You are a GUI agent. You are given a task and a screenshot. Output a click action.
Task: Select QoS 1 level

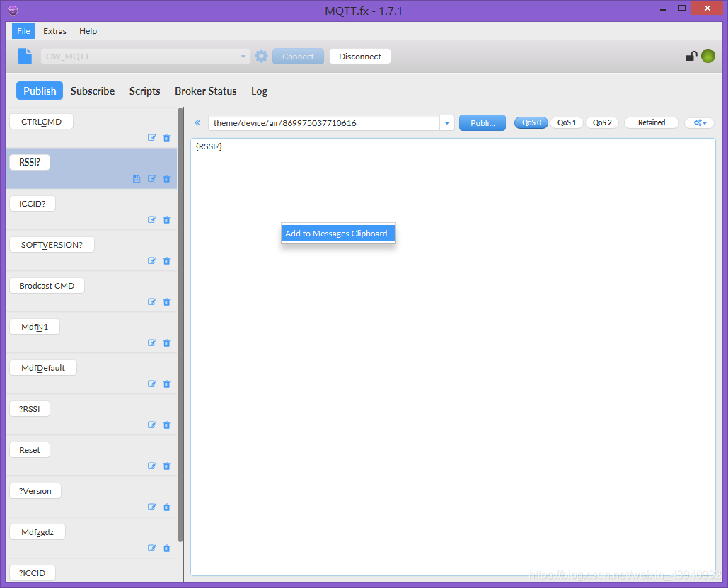pos(567,122)
